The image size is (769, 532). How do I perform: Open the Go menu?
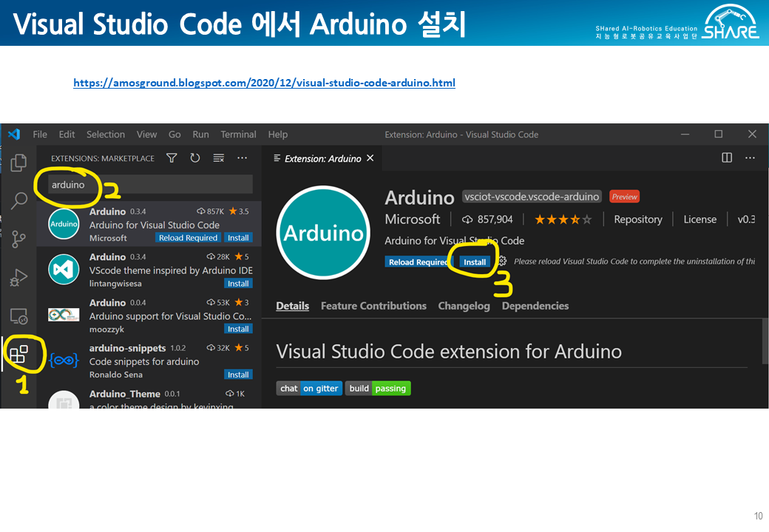point(175,134)
